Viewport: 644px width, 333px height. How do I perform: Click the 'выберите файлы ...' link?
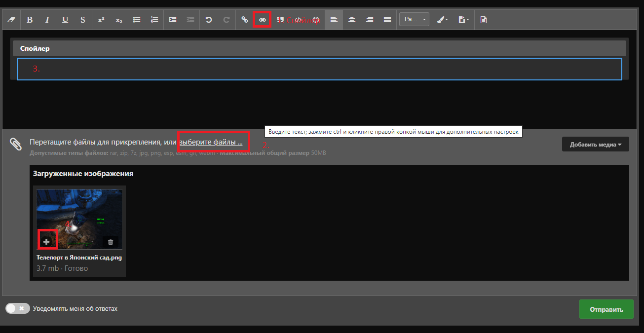click(211, 142)
